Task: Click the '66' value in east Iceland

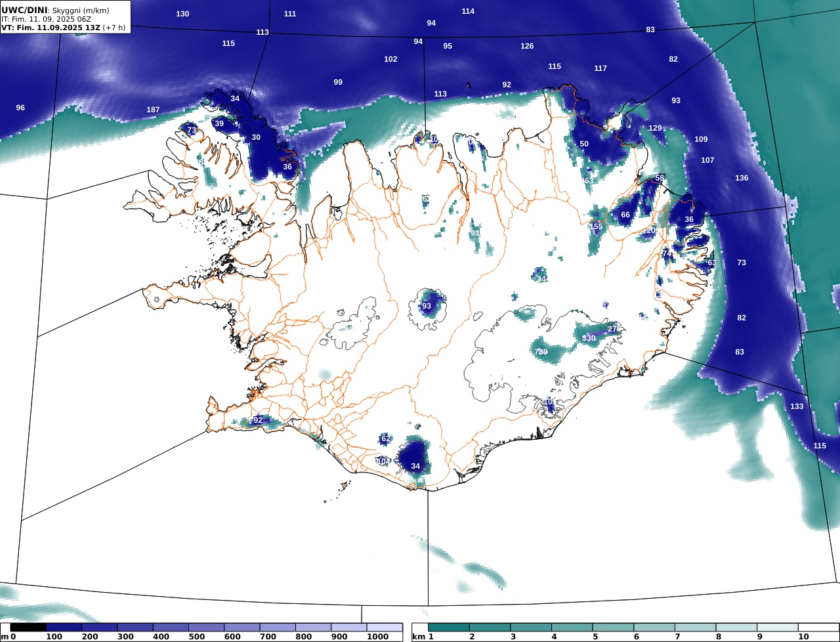Action: 625,215
